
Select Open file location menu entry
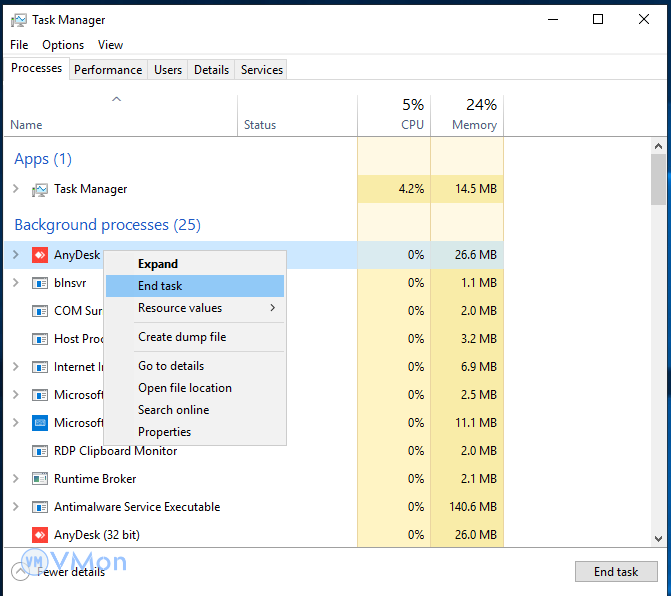coord(185,388)
